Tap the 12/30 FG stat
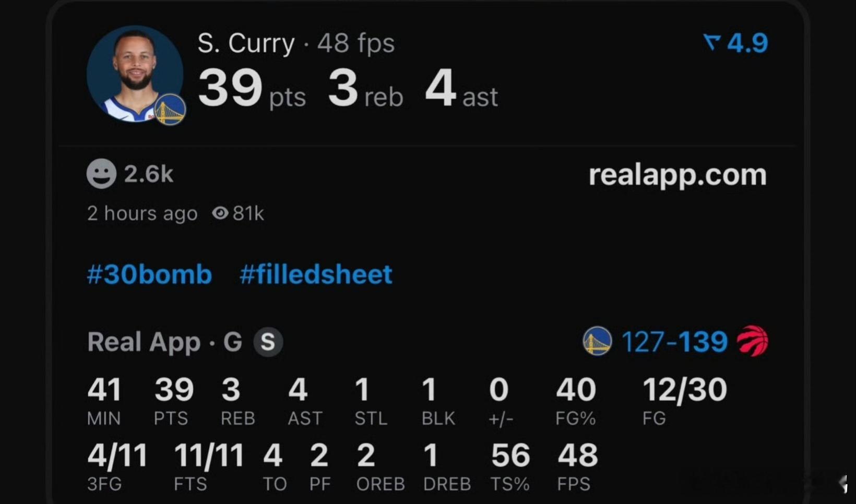 684,390
